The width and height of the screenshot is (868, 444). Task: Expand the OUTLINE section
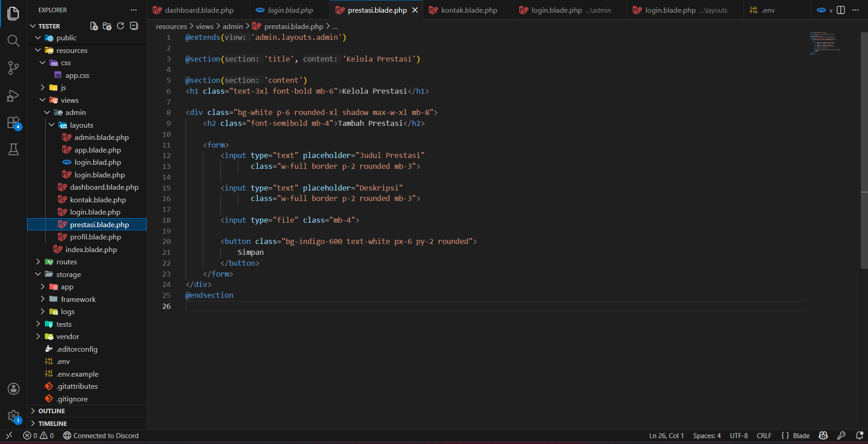52,411
